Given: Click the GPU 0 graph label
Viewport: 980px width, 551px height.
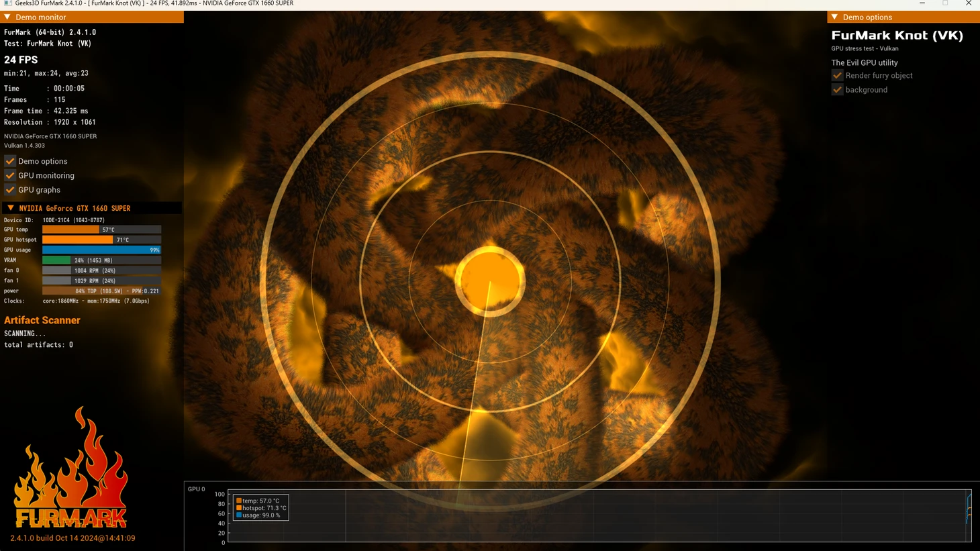Looking at the screenshot, I should coord(197,489).
